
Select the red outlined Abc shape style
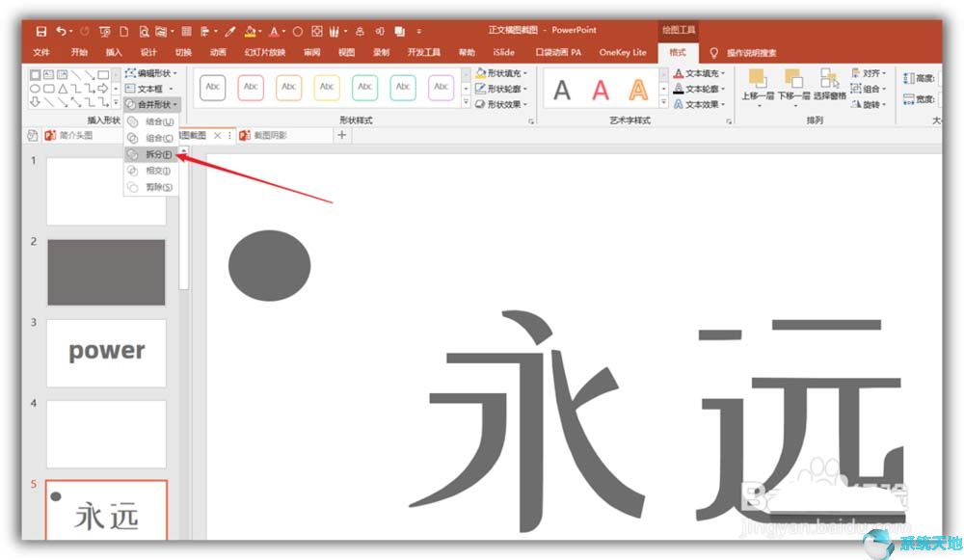(x=251, y=88)
